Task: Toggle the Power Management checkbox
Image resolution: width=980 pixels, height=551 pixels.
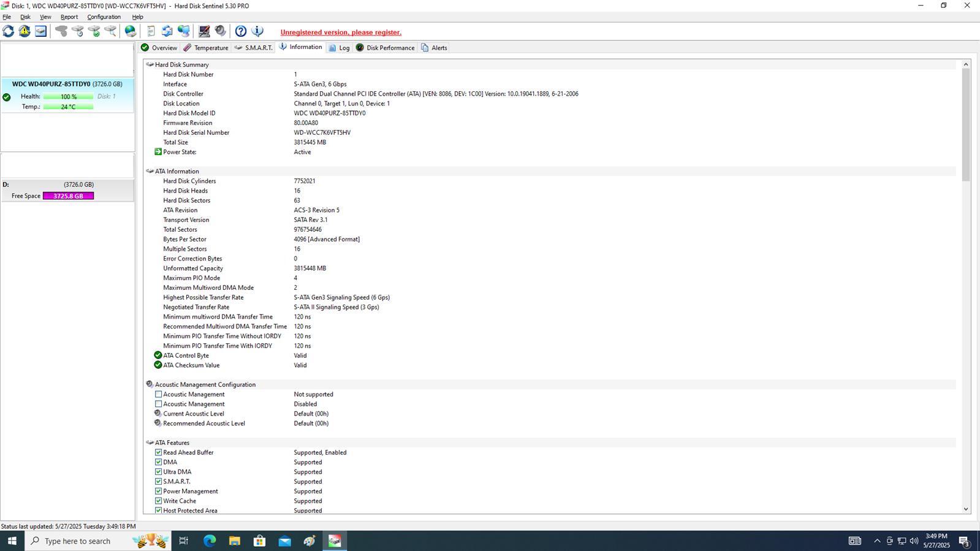Action: (x=159, y=492)
